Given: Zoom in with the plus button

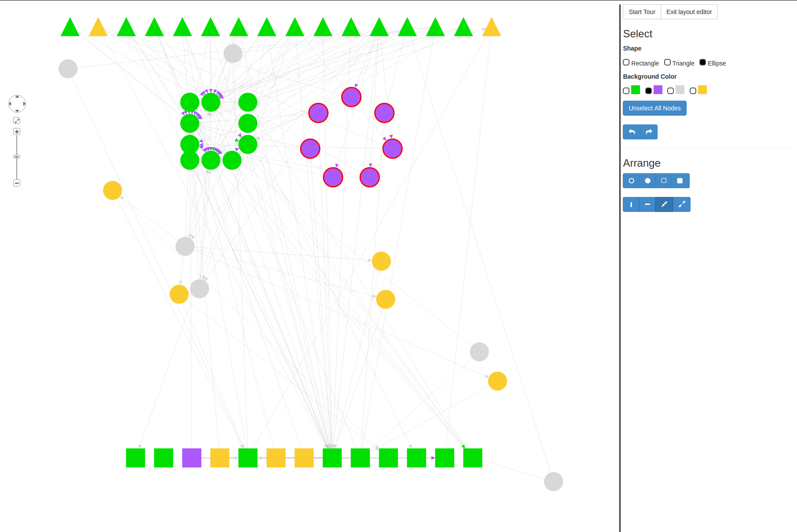Looking at the screenshot, I should [x=17, y=131].
